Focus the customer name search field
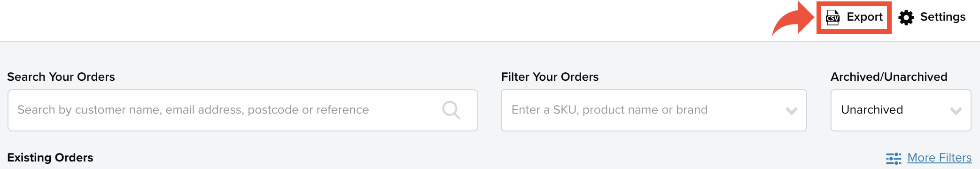 click(243, 110)
